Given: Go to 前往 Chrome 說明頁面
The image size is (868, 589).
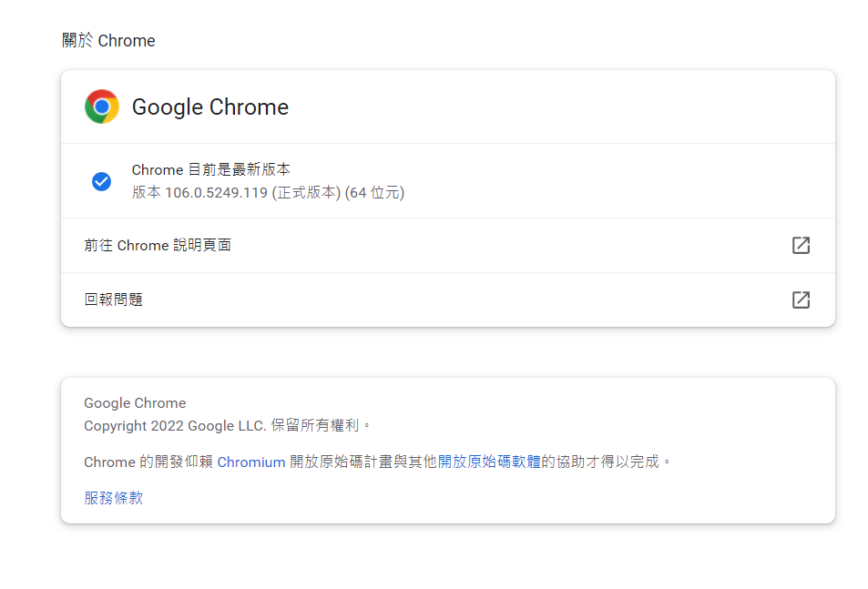Looking at the screenshot, I should (x=158, y=245).
